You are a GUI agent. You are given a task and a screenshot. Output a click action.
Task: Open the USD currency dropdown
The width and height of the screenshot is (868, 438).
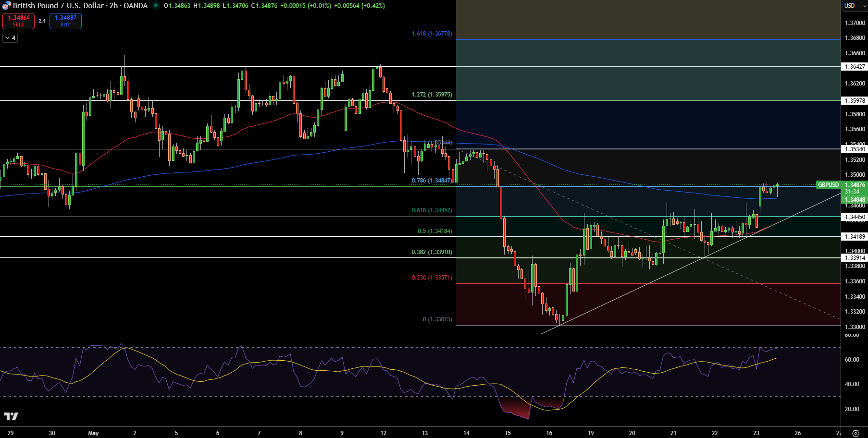coord(855,6)
